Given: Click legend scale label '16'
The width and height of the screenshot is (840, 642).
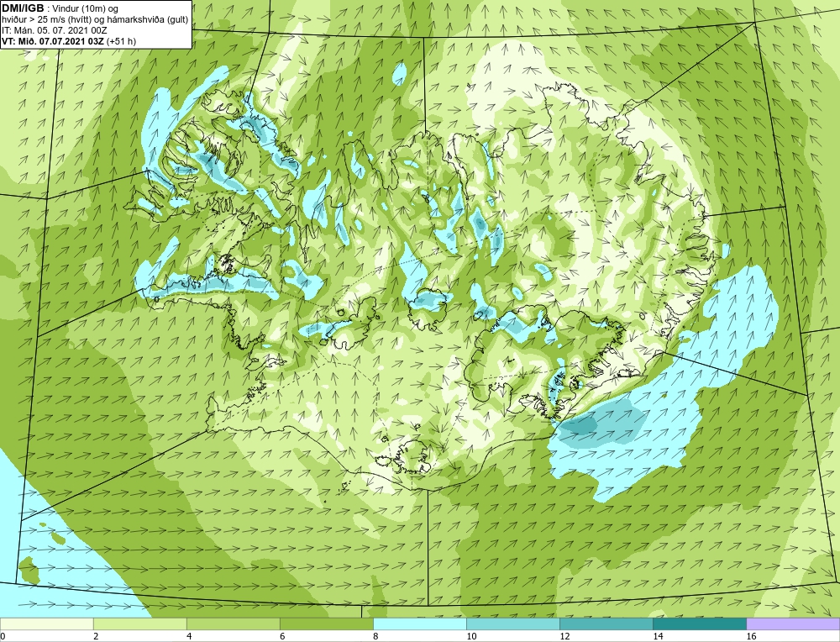Looking at the screenshot, I should pos(751,636).
